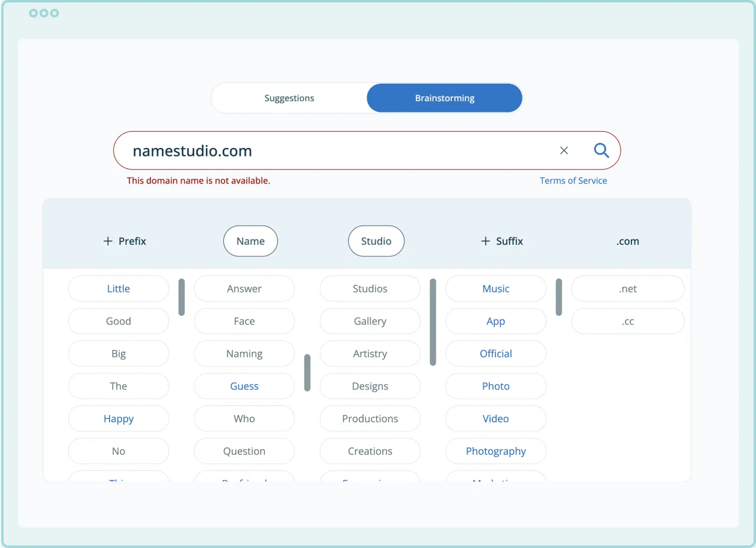Open the Studio word selector pill

pyautogui.click(x=376, y=241)
